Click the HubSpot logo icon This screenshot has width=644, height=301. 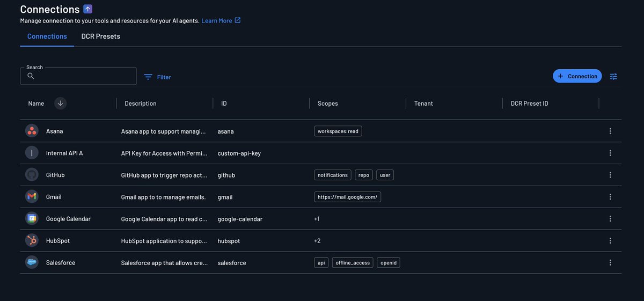pos(32,241)
